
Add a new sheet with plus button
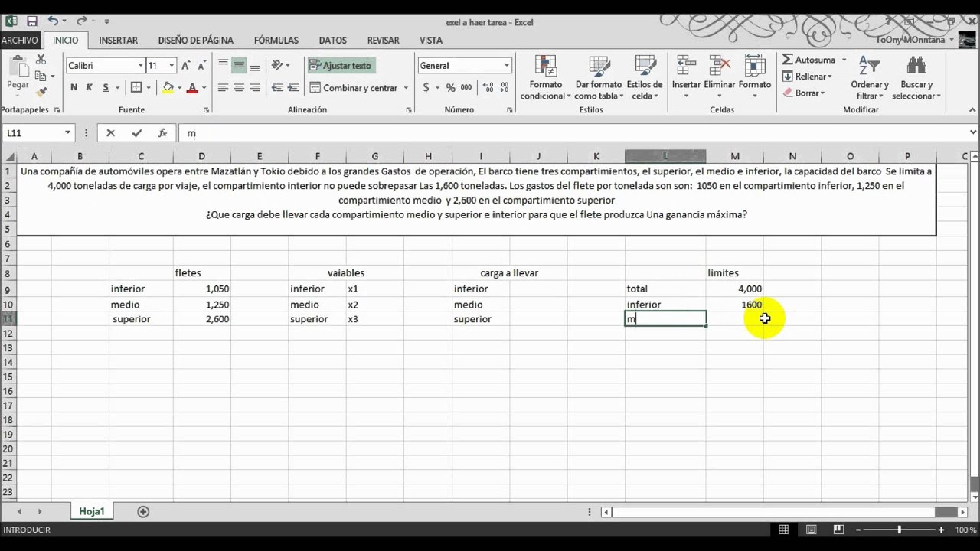pyautogui.click(x=142, y=511)
